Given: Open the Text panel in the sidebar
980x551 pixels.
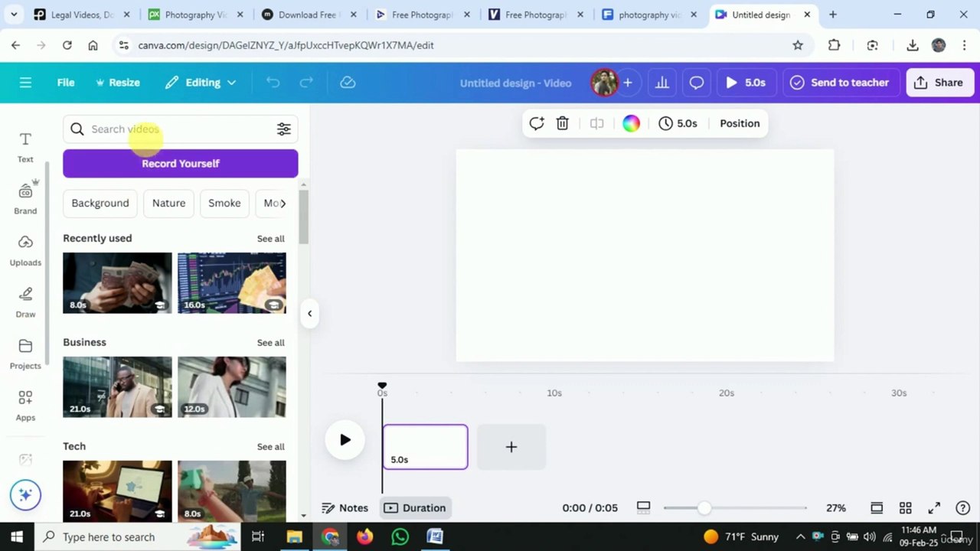Looking at the screenshot, I should click(x=25, y=147).
